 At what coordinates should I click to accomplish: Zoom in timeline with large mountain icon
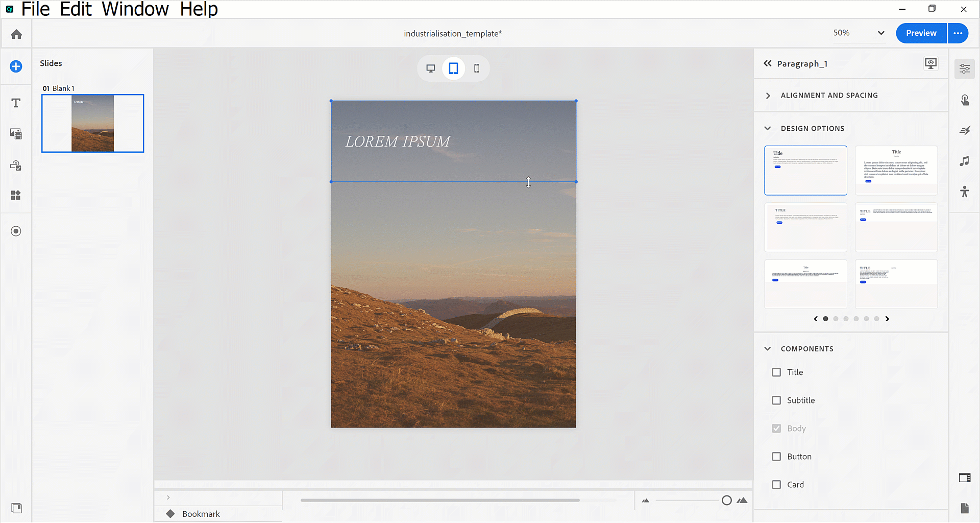click(743, 501)
